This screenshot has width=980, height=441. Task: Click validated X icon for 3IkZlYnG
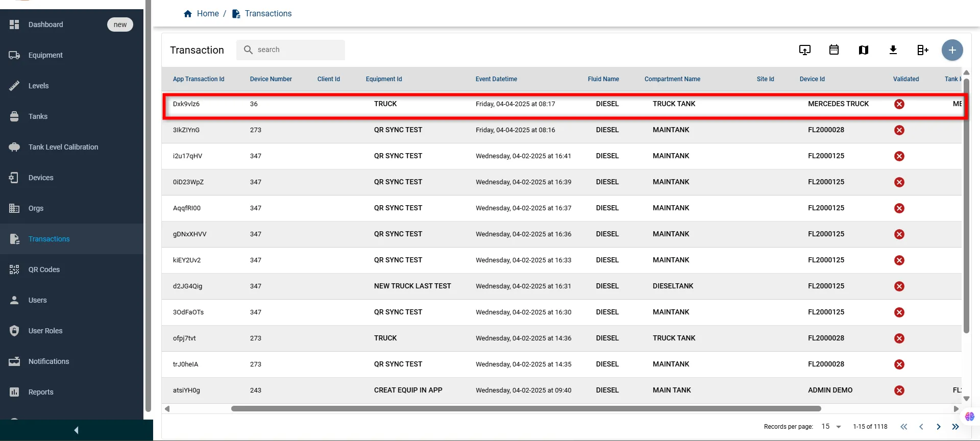coord(899,130)
